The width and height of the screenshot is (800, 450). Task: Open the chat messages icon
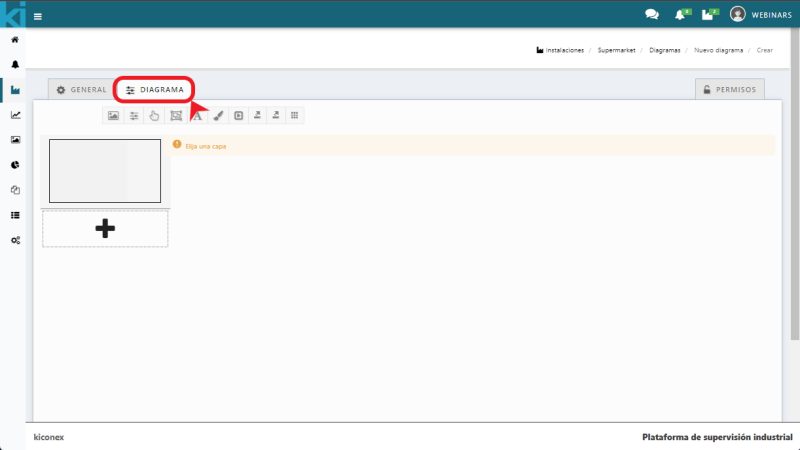[652, 15]
